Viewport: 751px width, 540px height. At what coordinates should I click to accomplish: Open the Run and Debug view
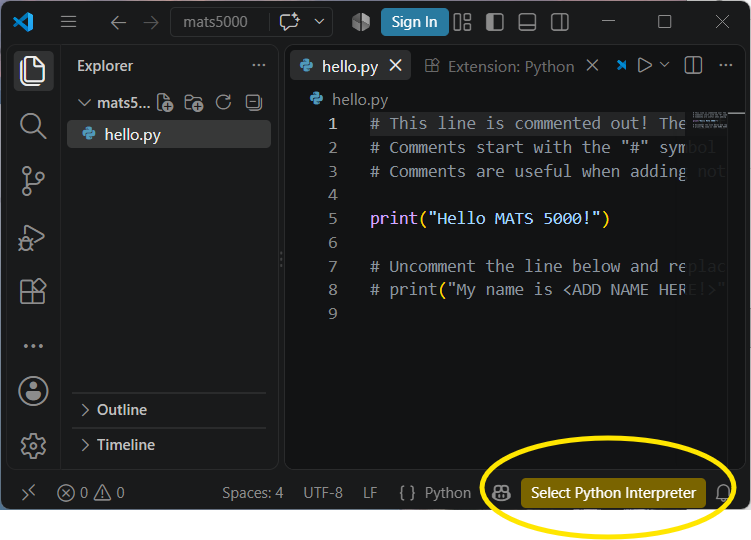click(x=32, y=238)
